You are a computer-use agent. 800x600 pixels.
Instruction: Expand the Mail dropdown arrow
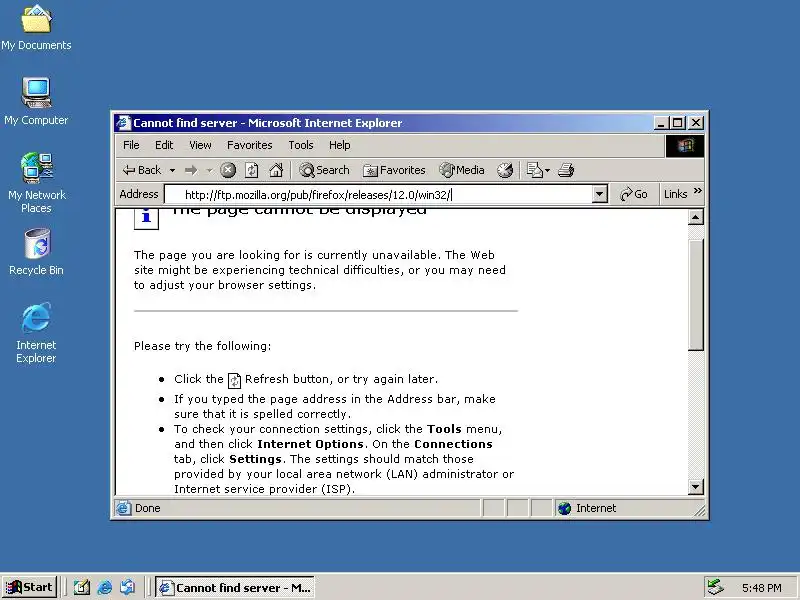point(547,170)
